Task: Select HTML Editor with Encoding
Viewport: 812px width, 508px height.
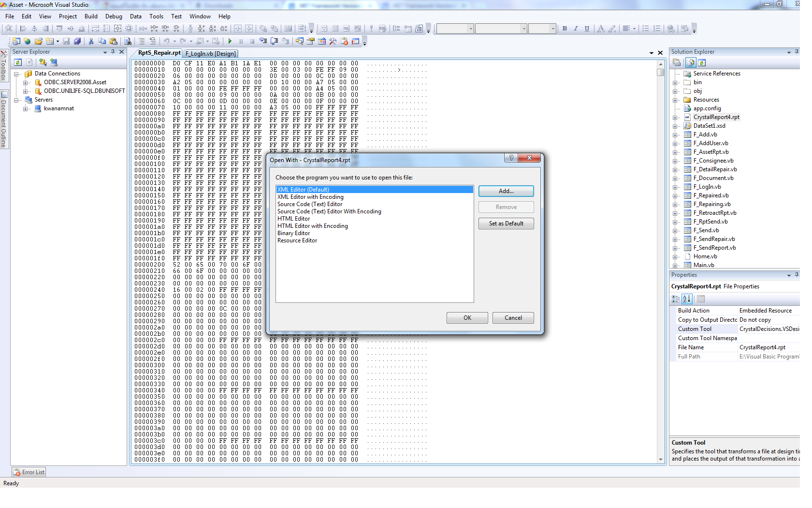Action: pyautogui.click(x=313, y=226)
